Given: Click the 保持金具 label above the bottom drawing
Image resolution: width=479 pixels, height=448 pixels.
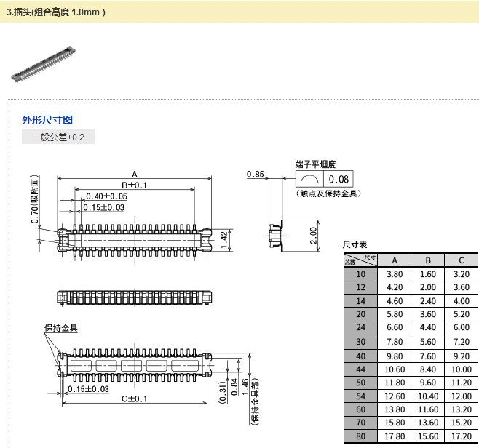Looking at the screenshot, I should click(60, 328).
